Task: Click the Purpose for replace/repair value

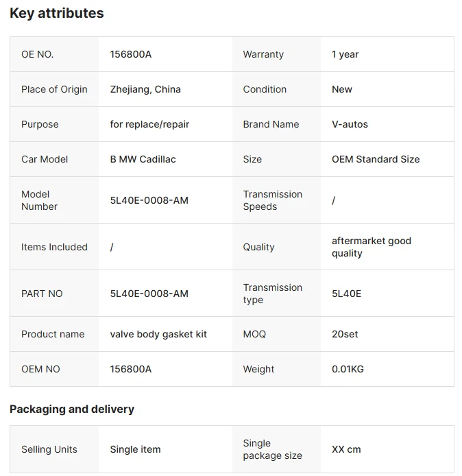Action: (149, 124)
